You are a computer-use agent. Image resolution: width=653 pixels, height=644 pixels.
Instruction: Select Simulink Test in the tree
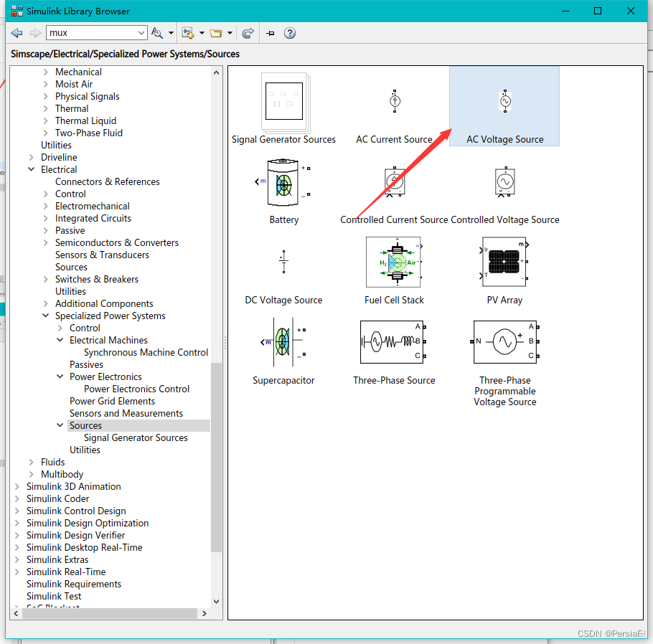pyautogui.click(x=54, y=596)
